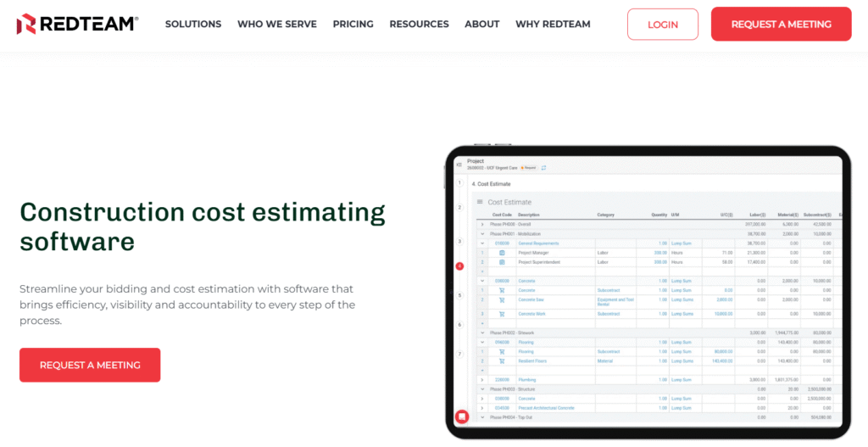Open the Solutions menu
Viewport: 868px width, 447px height.
[193, 24]
